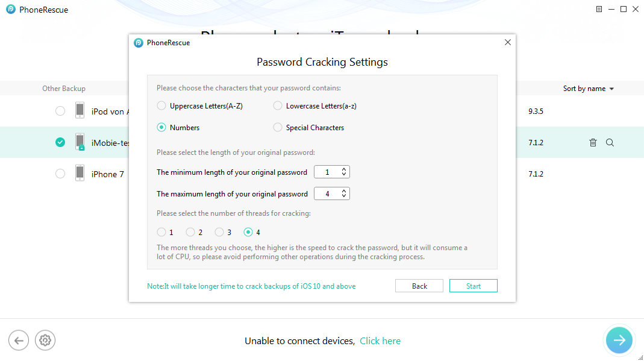Click the PhoneRescue logo in title bar
Image resolution: width=644 pixels, height=361 pixels.
[x=11, y=10]
